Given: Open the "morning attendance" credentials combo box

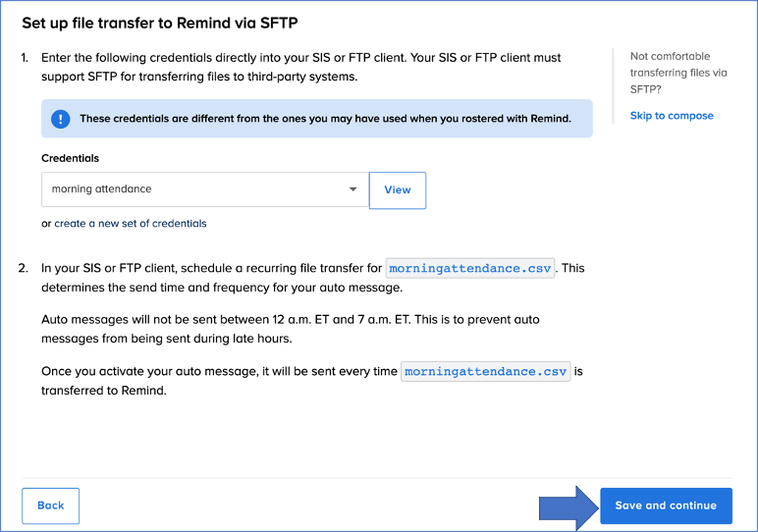Looking at the screenshot, I should click(196, 189).
